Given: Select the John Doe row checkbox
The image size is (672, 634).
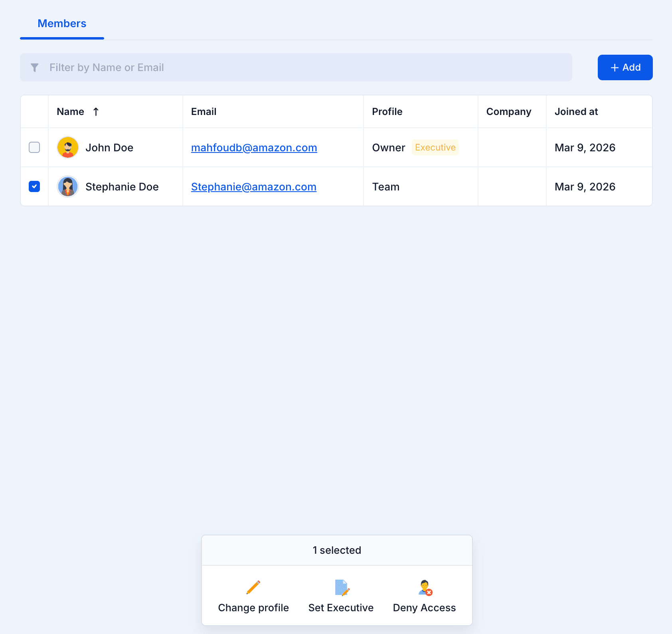Looking at the screenshot, I should 34,147.
